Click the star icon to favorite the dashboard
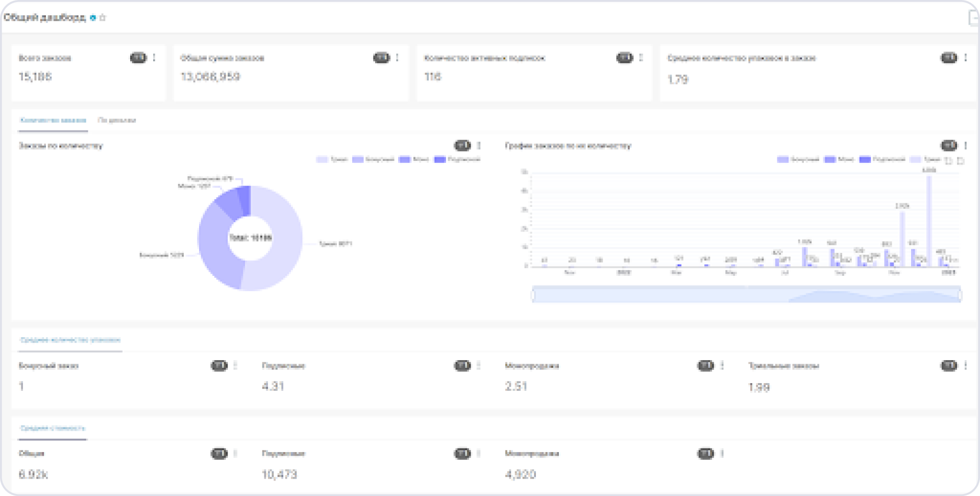The width and height of the screenshot is (980, 496). tap(103, 17)
